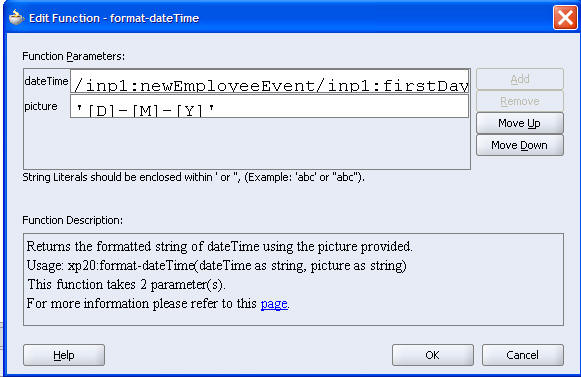Click the Function Parameters heading label
This screenshot has height=377, width=581.
(73, 56)
